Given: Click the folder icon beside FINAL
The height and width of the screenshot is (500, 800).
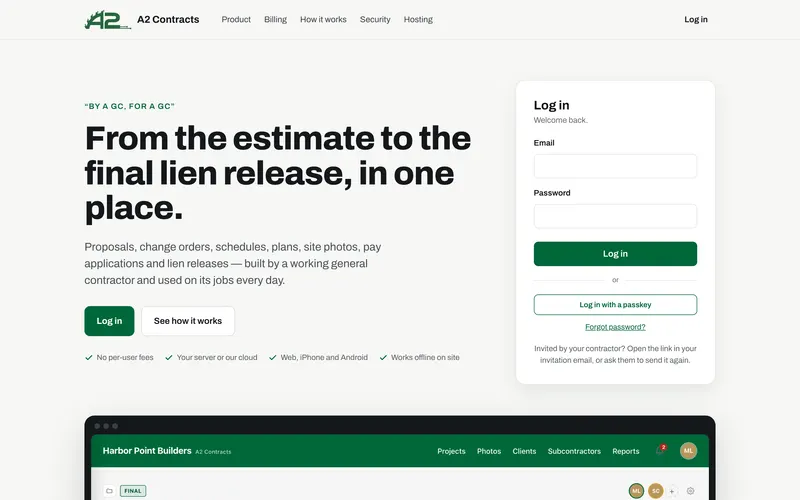Looking at the screenshot, I should click(109, 491).
